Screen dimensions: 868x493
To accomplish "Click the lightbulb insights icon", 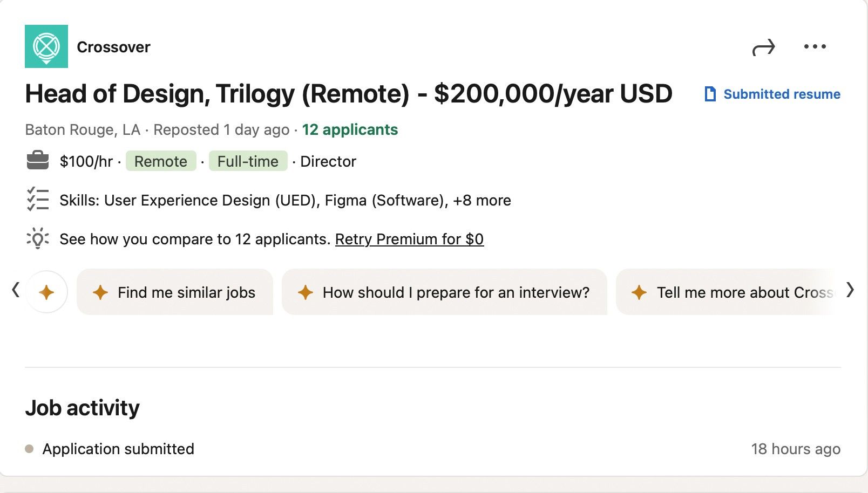I will [38, 238].
